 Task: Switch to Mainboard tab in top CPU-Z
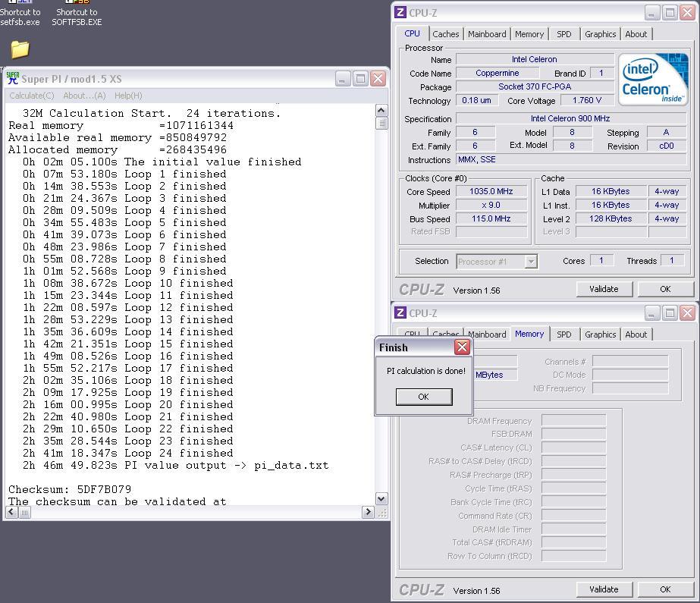pyautogui.click(x=487, y=34)
